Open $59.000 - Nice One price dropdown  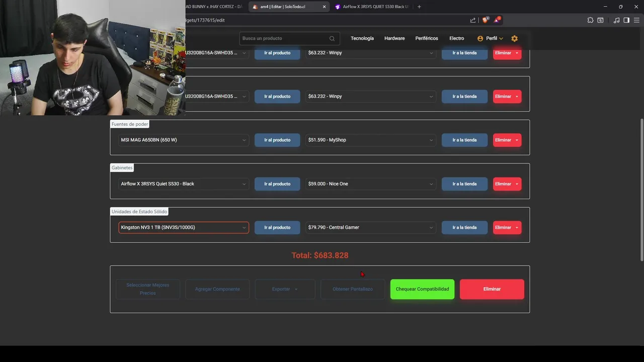tap(371, 184)
